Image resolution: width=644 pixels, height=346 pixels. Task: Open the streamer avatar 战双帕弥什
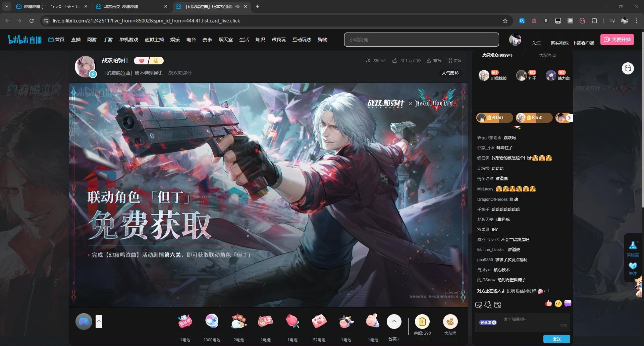85,66
